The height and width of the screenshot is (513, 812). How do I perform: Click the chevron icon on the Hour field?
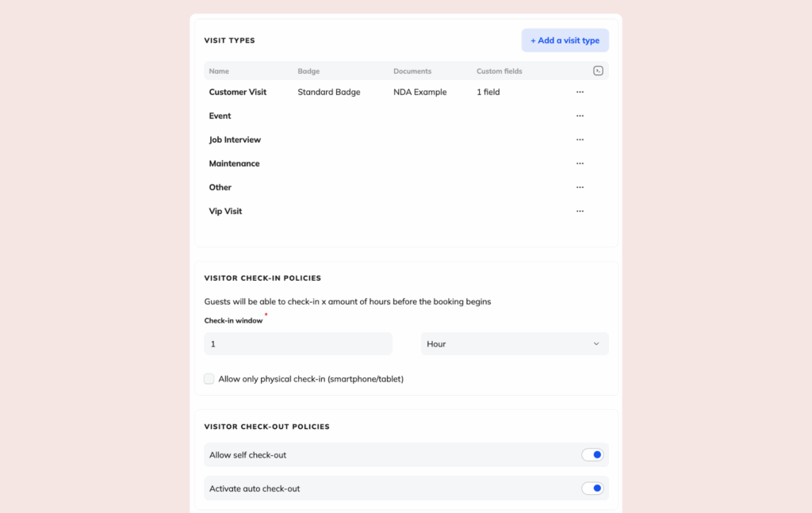596,343
